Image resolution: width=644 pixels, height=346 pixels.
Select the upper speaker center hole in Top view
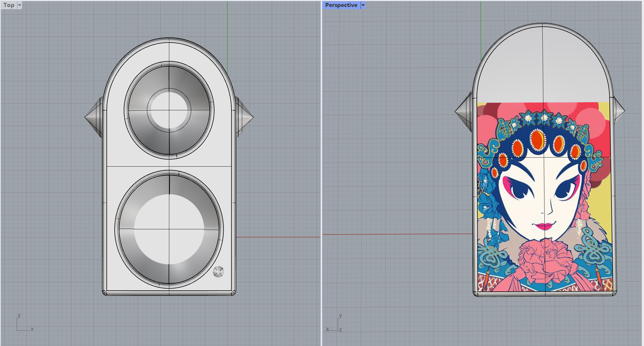pos(169,110)
